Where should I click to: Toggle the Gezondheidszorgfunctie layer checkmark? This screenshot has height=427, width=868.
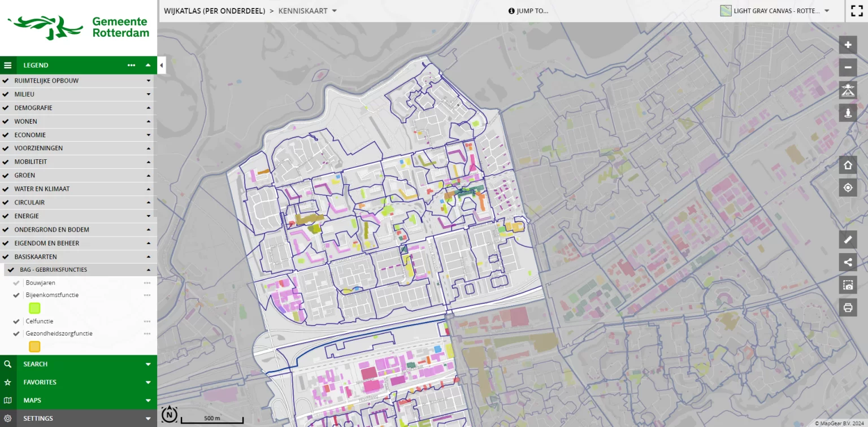coord(17,334)
